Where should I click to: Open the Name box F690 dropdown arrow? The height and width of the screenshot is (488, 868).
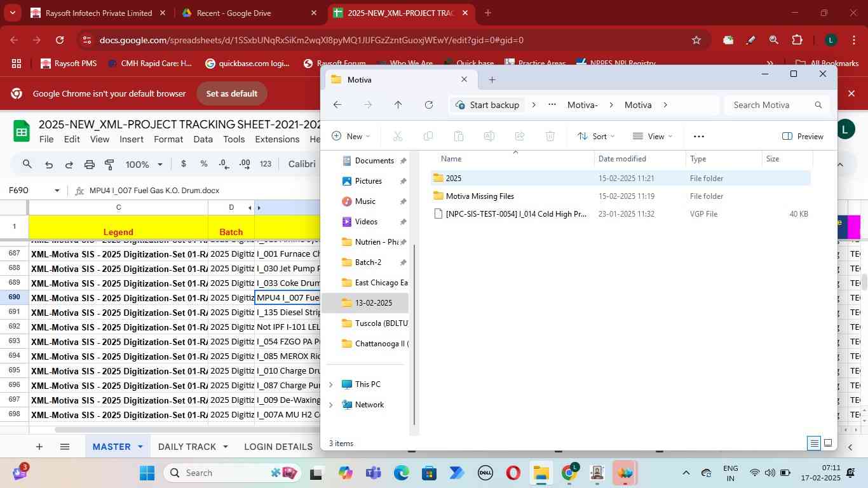click(57, 191)
